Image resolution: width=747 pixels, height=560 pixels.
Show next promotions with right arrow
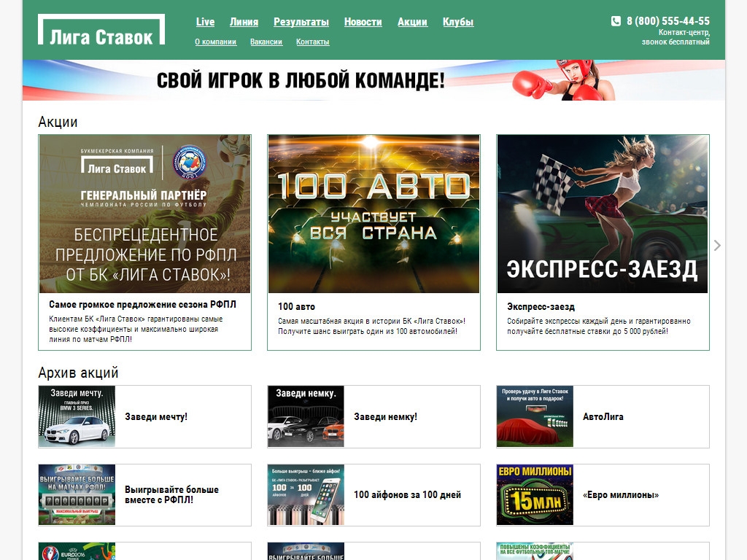tap(717, 246)
